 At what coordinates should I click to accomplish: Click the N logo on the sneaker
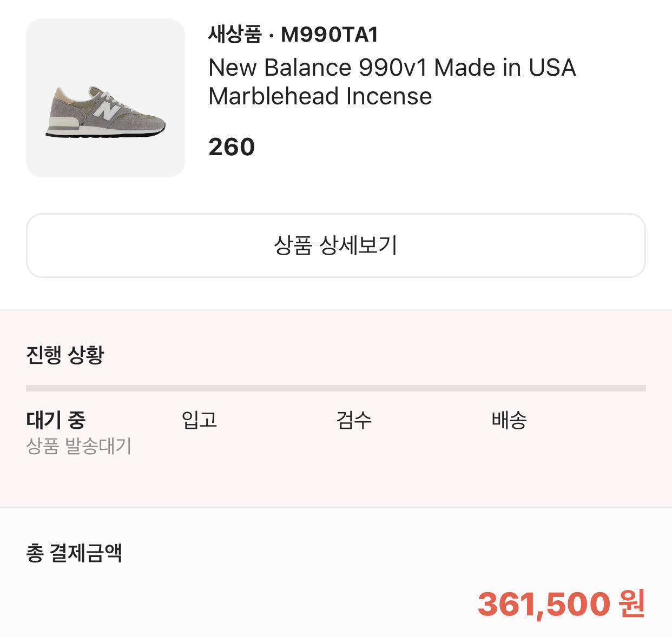[x=107, y=110]
